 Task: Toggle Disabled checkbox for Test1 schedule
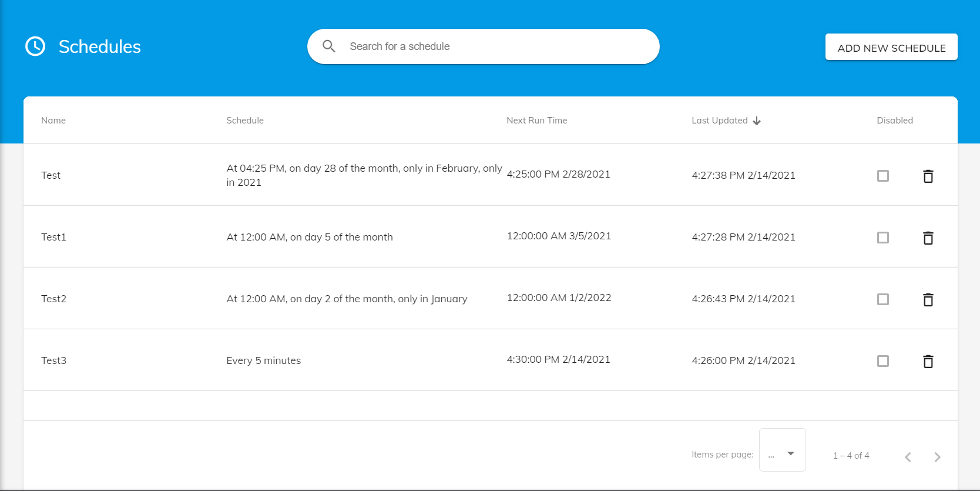883,238
